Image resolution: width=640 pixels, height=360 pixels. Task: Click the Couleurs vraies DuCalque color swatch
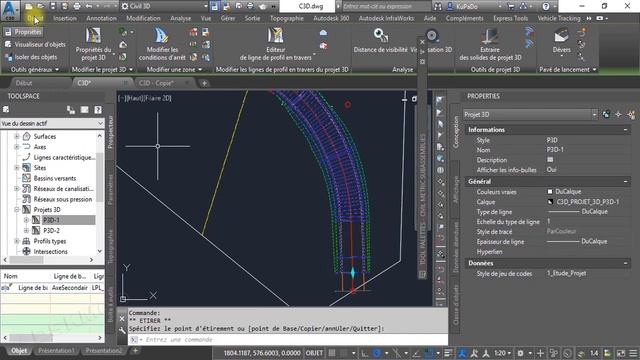[x=550, y=191]
